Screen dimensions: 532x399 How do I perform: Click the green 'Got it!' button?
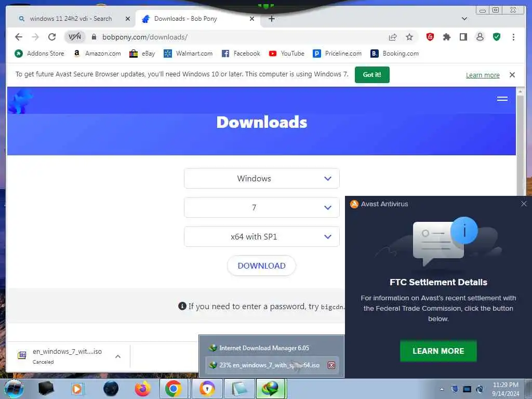pyautogui.click(x=372, y=75)
